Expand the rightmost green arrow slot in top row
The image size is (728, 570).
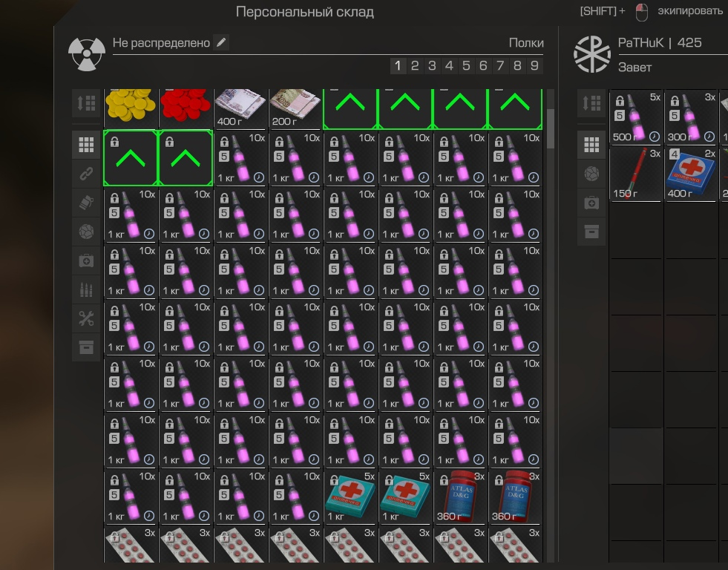click(x=515, y=105)
